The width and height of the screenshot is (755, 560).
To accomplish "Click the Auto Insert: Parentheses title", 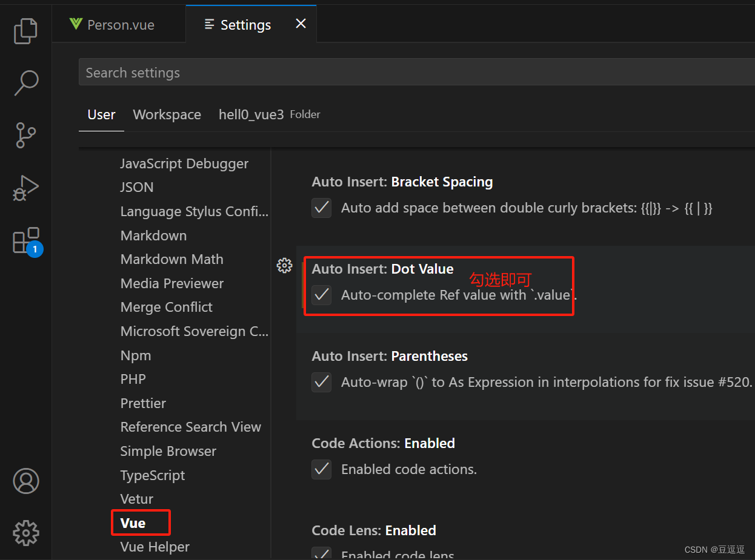I will pyautogui.click(x=390, y=356).
